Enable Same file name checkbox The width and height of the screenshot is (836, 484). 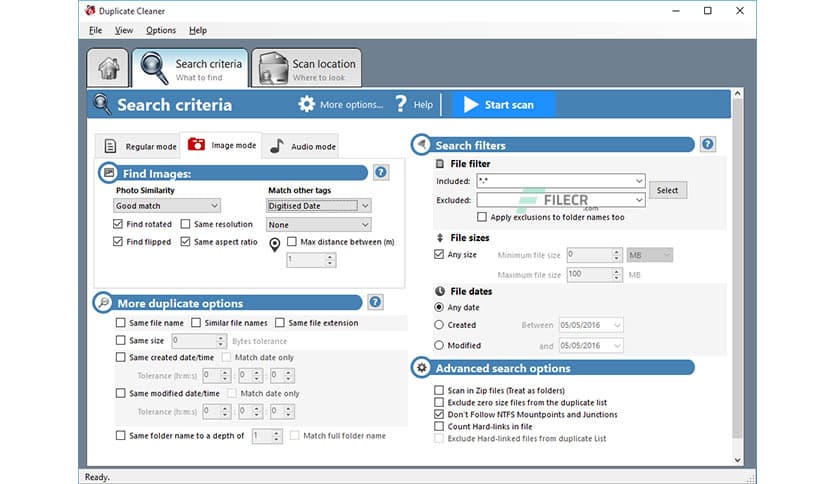(x=120, y=322)
